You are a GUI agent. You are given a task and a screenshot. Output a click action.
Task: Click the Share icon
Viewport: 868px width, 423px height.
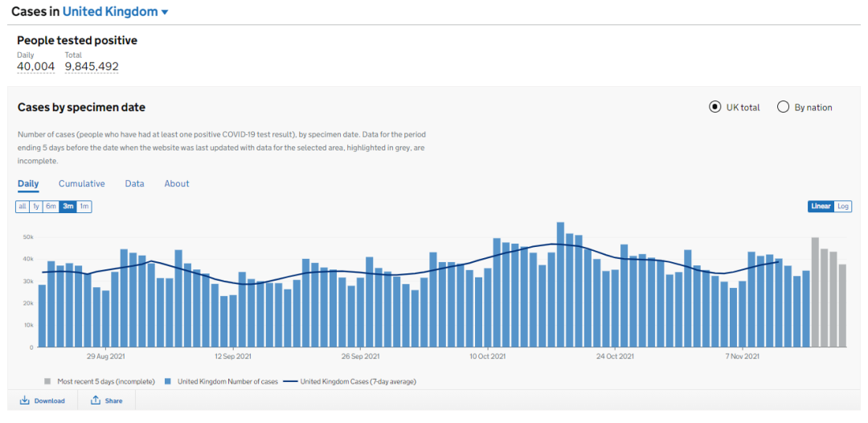pos(95,400)
